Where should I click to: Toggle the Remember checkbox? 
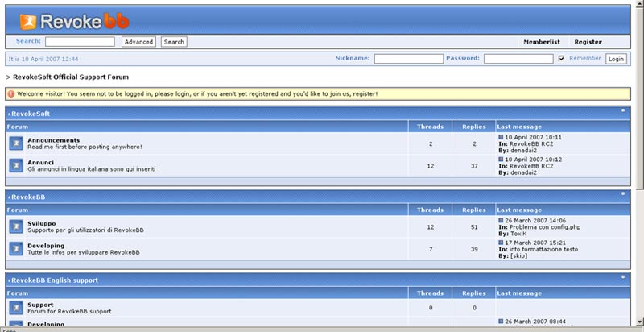pyautogui.click(x=561, y=58)
